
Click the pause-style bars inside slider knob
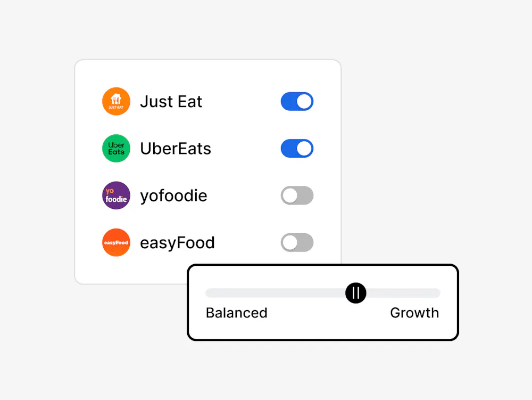click(x=356, y=293)
